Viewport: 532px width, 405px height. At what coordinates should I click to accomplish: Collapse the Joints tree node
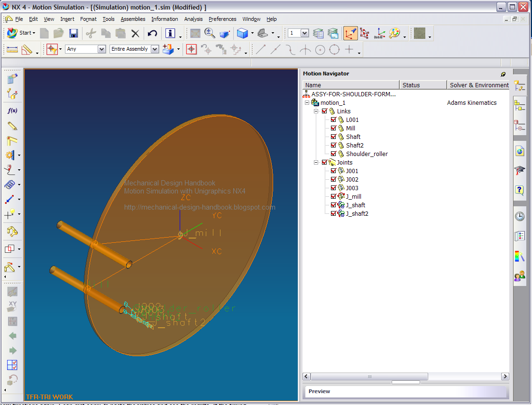(316, 162)
